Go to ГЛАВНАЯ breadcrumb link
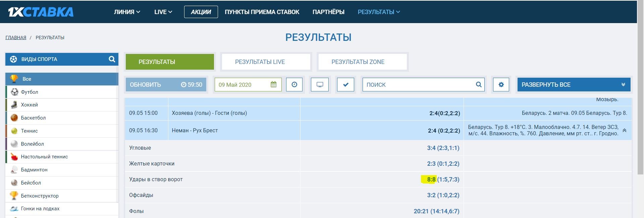Image resolution: width=644 pixels, height=218 pixels. (x=16, y=38)
